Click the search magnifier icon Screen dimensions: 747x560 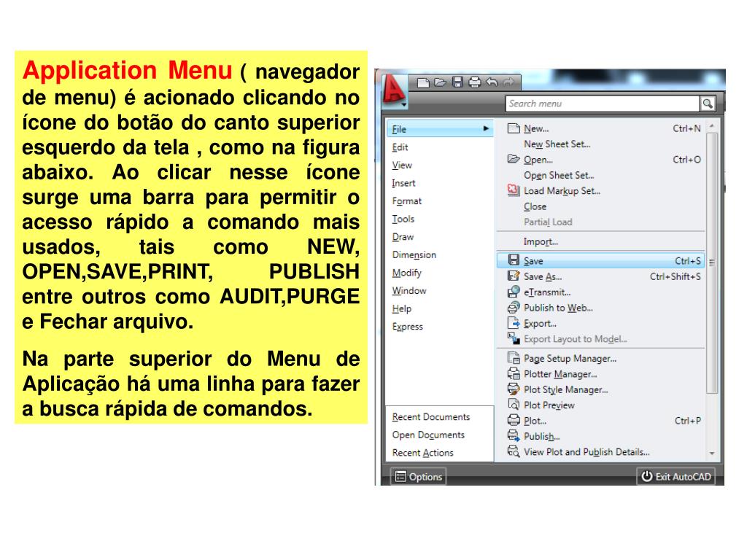point(708,104)
